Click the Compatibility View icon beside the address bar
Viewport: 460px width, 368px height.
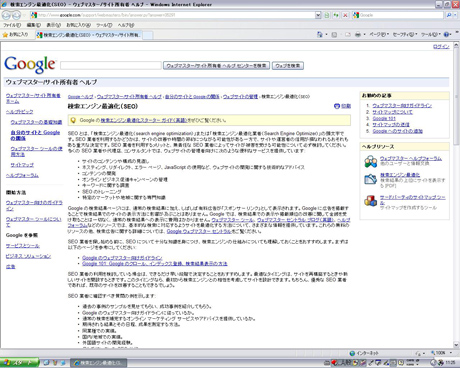pos(327,15)
